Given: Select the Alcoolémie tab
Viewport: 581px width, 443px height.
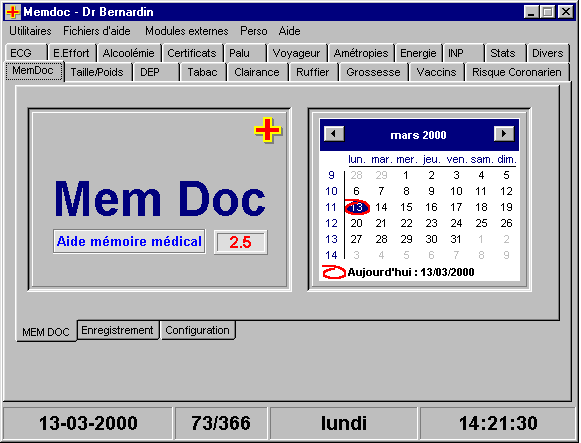Looking at the screenshot, I should point(128,53).
